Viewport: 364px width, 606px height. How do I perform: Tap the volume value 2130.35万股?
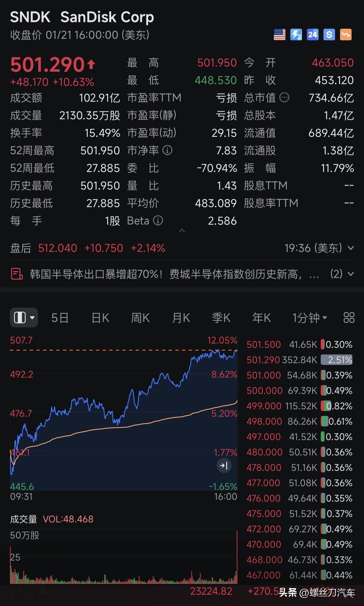90,116
